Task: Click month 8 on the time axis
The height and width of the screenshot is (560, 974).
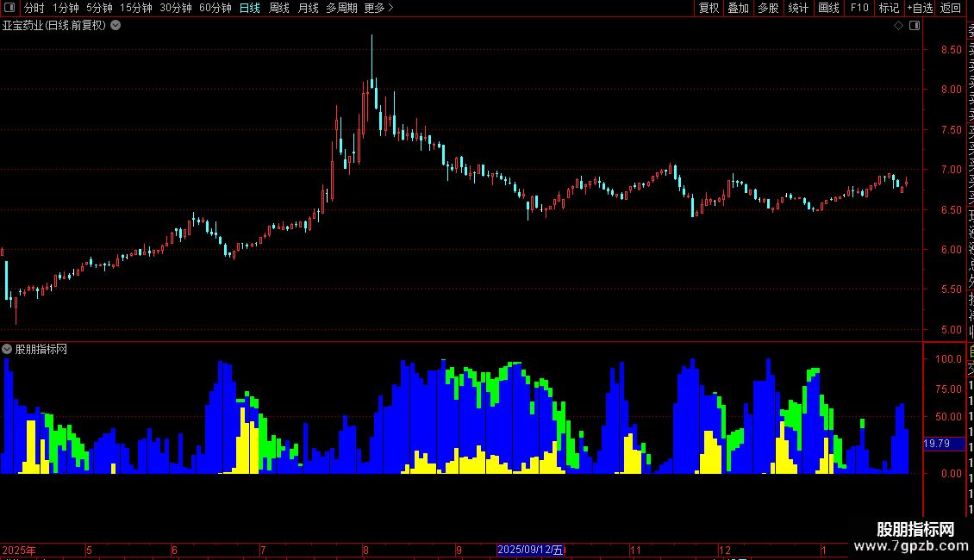Action: tap(365, 550)
